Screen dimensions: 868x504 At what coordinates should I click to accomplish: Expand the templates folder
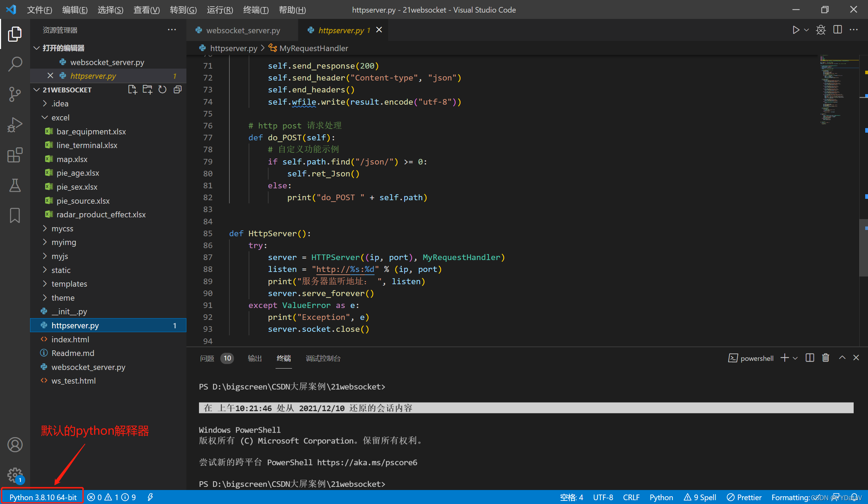[45, 283]
